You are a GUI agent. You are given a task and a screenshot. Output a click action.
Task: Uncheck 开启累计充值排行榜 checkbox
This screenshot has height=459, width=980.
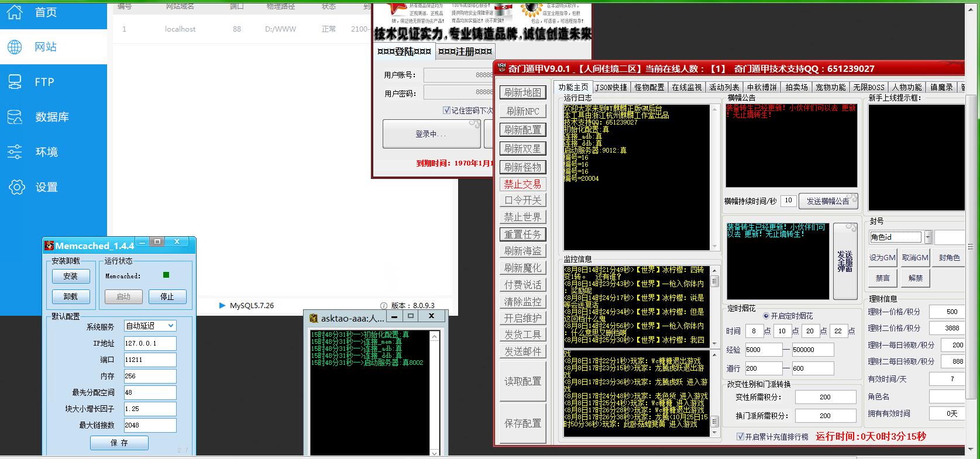[x=740, y=436]
